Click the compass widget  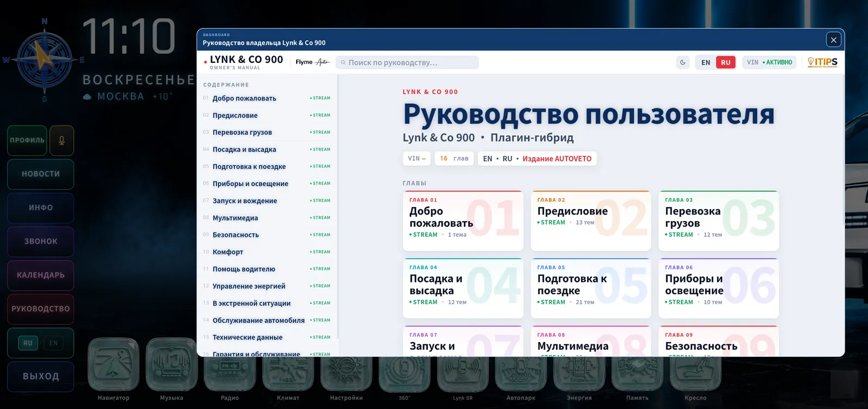coord(44,60)
